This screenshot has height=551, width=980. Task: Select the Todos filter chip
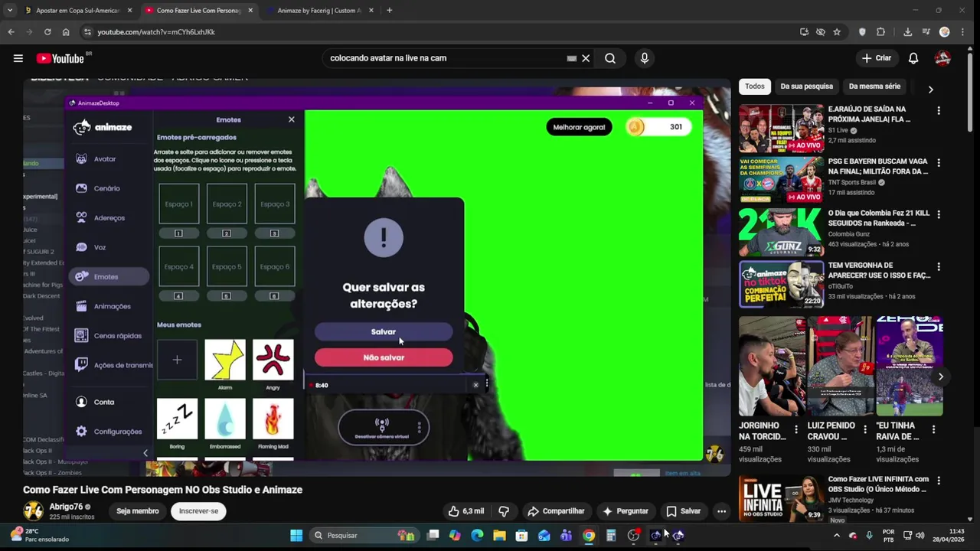coord(755,86)
